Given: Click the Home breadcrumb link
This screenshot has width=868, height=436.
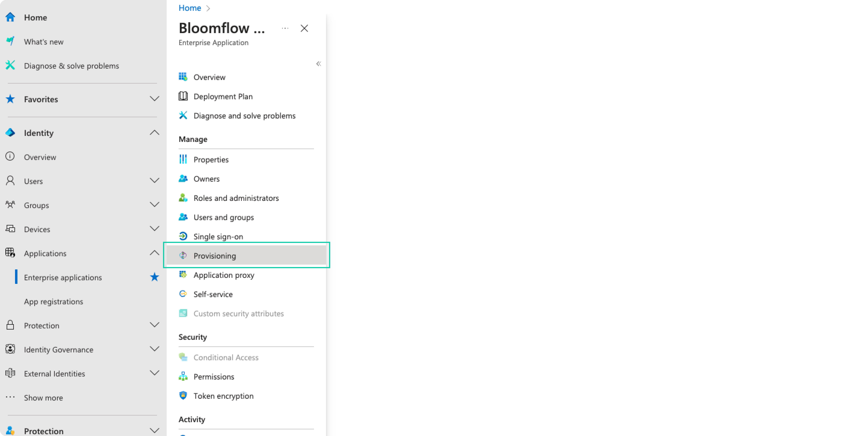Looking at the screenshot, I should pos(190,8).
